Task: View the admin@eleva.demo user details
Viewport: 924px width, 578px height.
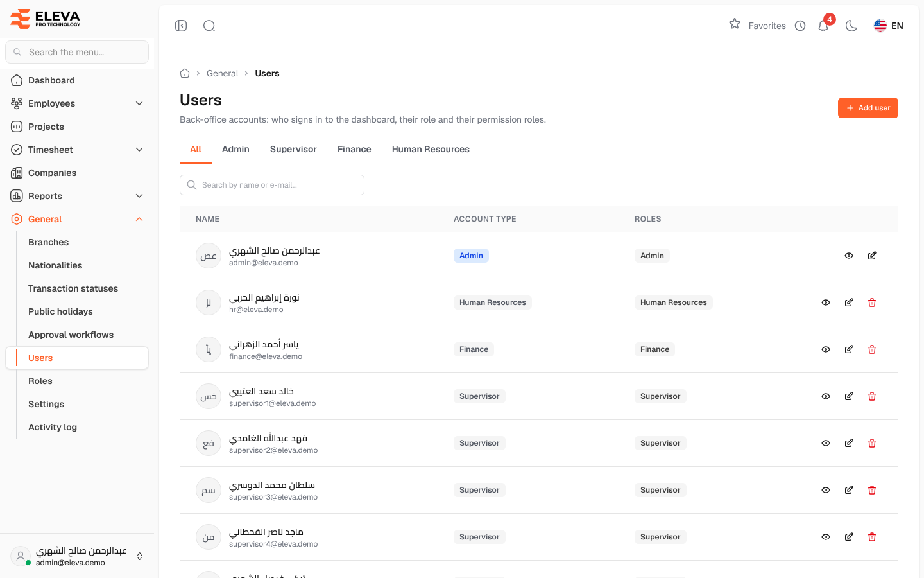Action: click(849, 256)
